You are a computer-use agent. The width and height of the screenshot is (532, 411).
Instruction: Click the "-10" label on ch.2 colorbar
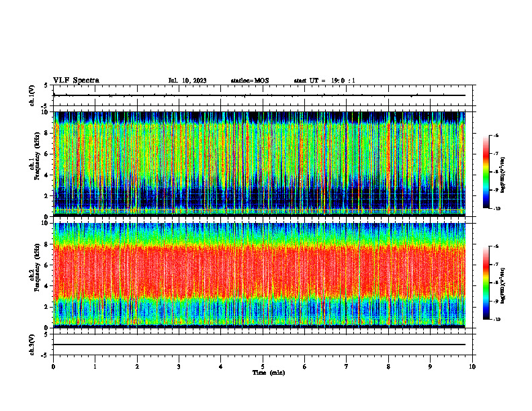pyautogui.click(x=497, y=320)
